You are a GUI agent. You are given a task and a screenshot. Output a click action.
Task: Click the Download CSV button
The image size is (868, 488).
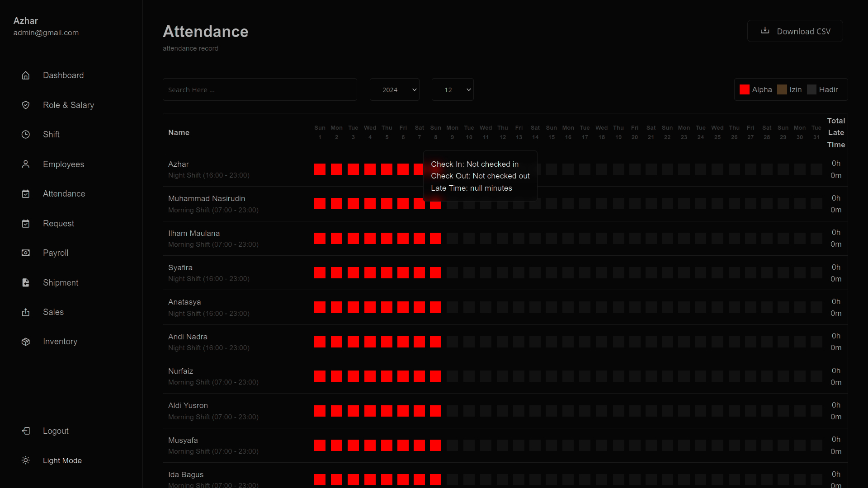coord(795,31)
